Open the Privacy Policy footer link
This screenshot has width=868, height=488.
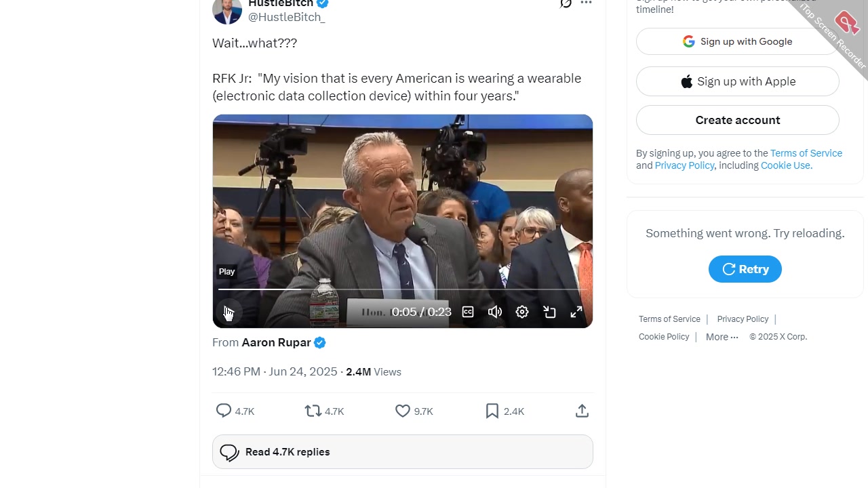click(x=743, y=319)
